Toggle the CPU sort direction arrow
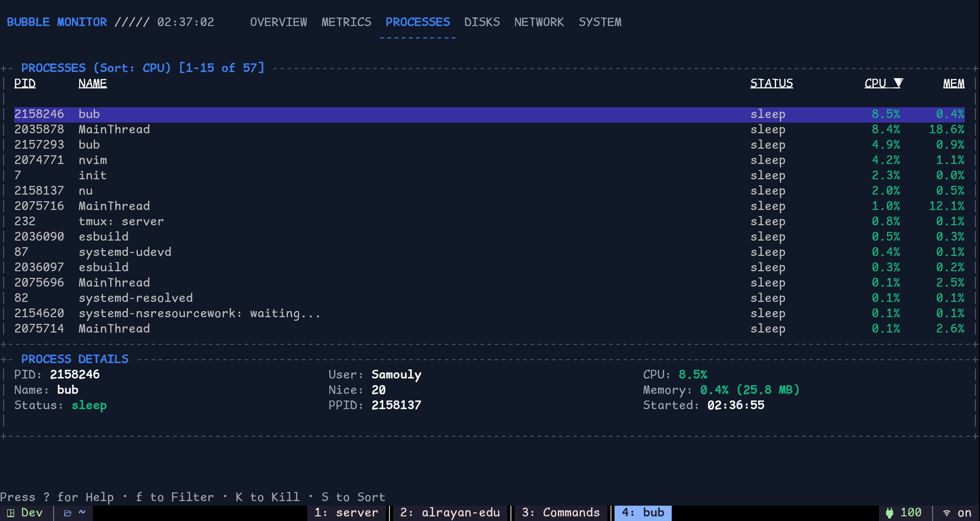The image size is (980, 521). click(x=899, y=83)
